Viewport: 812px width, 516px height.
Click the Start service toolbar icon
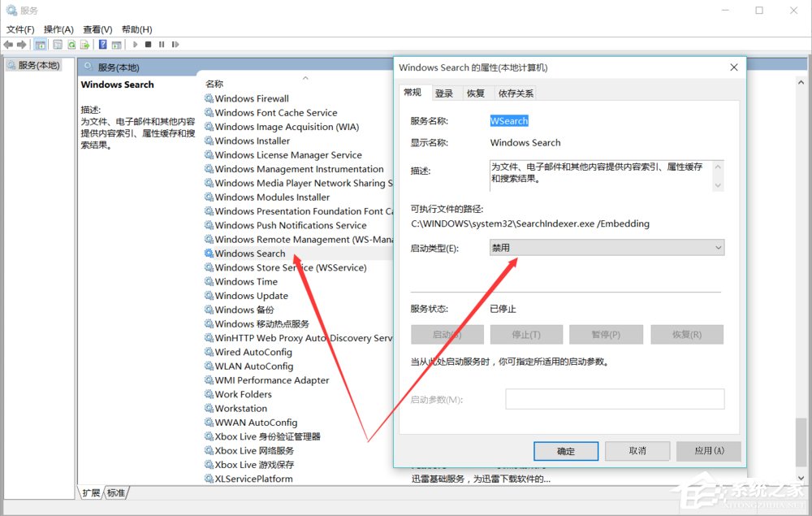135,44
